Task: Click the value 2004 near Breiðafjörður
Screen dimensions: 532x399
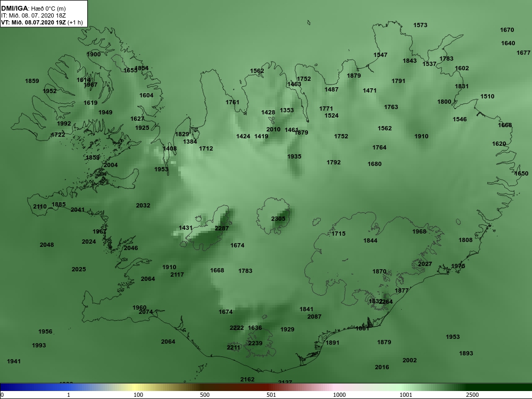Action: [x=111, y=165]
